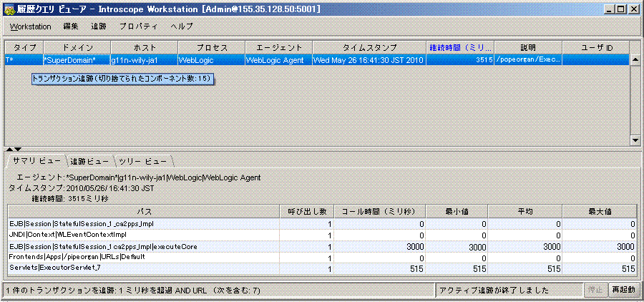Viewport: 644px width, 302px height.
Task: Click the コール時間 (ミリ秒) column header
Action: pyautogui.click(x=379, y=212)
